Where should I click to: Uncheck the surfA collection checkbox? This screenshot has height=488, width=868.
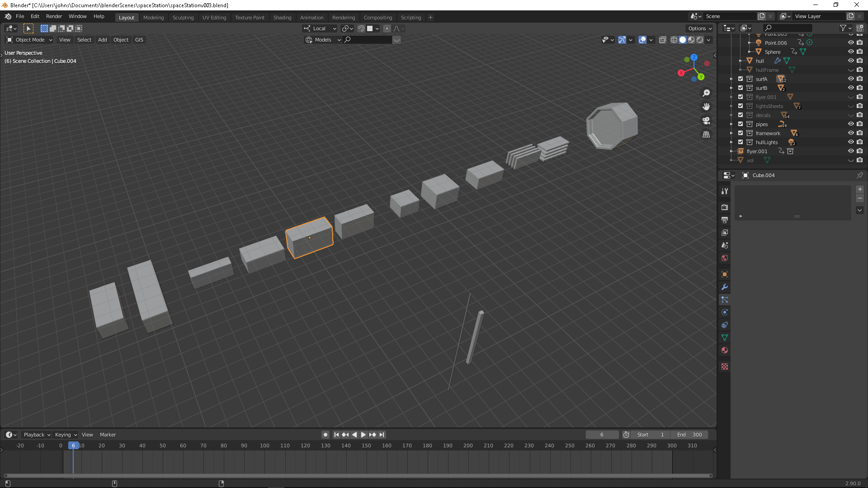click(x=741, y=79)
